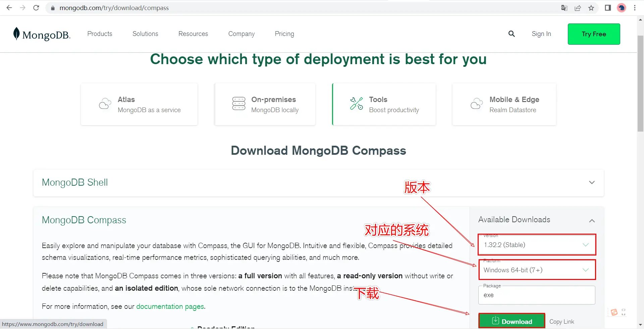This screenshot has height=329, width=644.
Task: Click the page vertical scrollbar thumb
Action: [640, 83]
